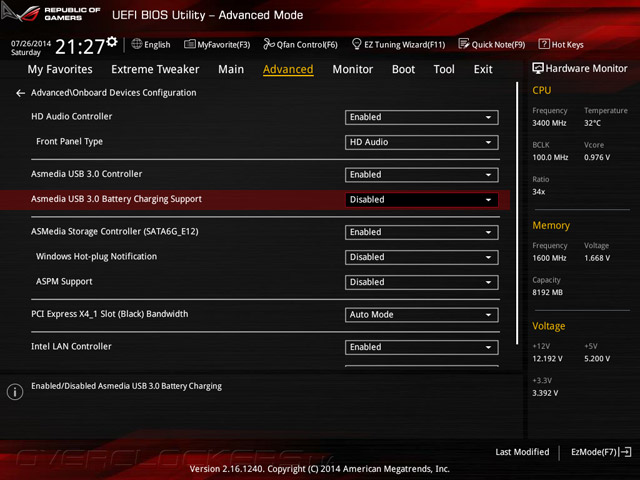Open PCI Express X4_1 Slot Bandwidth dropdown
Screen dimensions: 640x480
coord(422,315)
